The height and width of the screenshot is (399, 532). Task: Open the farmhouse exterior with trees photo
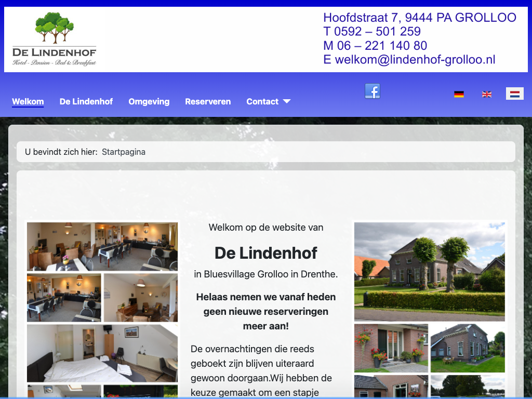click(429, 271)
